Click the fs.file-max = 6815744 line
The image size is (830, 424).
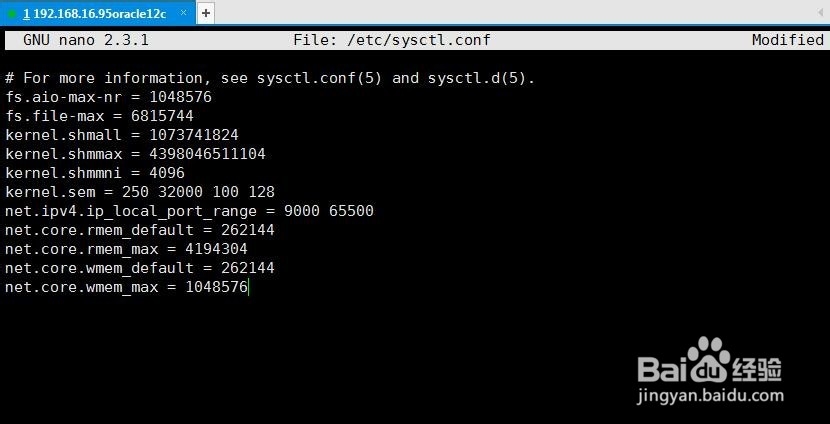pyautogui.click(x=100, y=116)
